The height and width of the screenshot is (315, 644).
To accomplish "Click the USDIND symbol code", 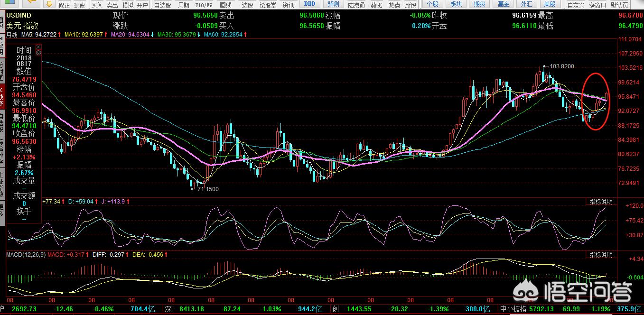I will pos(19,15).
